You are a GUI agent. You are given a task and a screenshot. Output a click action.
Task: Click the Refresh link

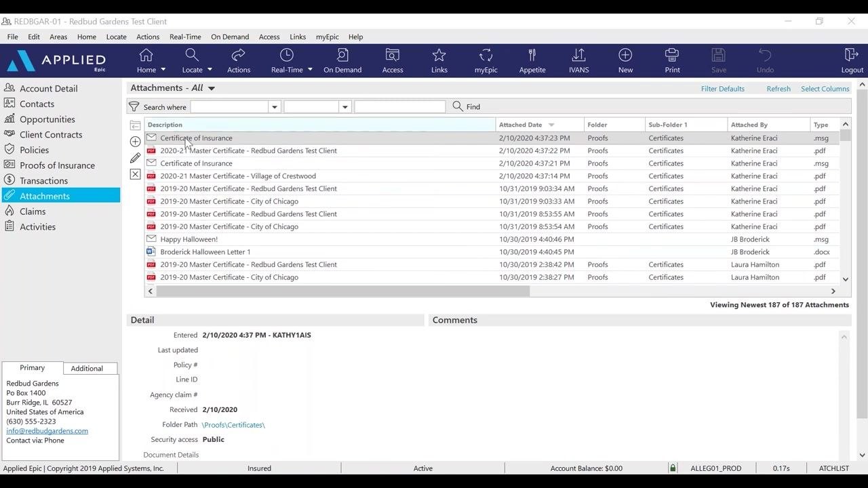(x=778, y=89)
